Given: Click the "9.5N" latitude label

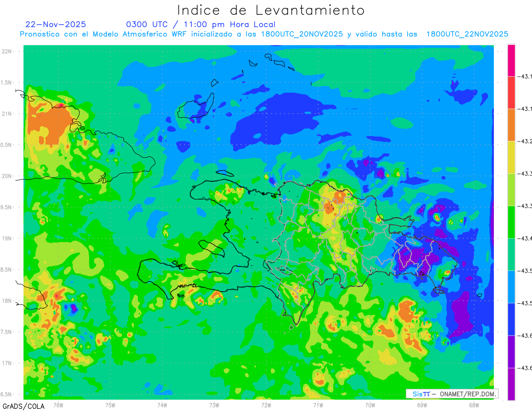Looking at the screenshot, I should click(6, 207).
